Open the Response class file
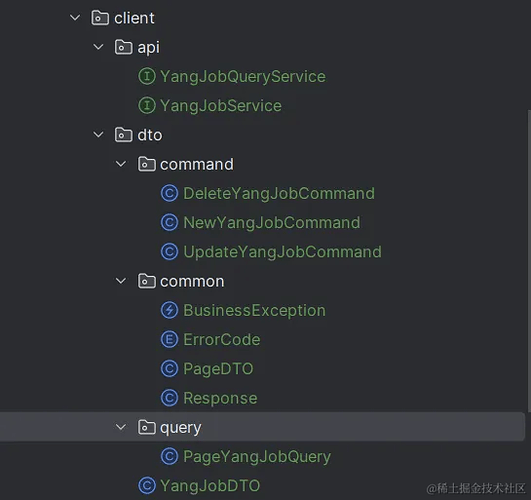Image resolution: width=531 pixels, height=500 pixels. point(220,398)
